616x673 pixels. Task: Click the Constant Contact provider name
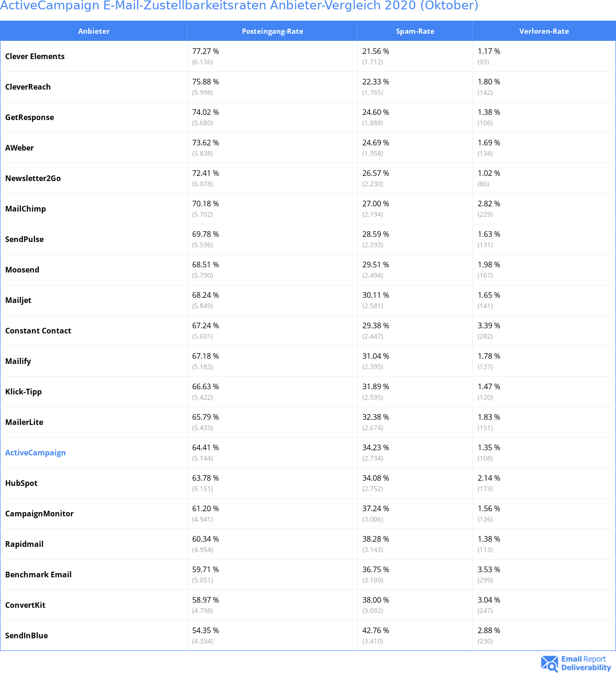38,331
